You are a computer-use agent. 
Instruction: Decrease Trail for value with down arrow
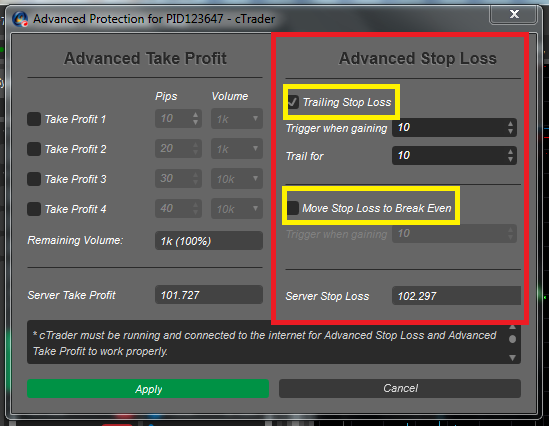tap(510, 160)
